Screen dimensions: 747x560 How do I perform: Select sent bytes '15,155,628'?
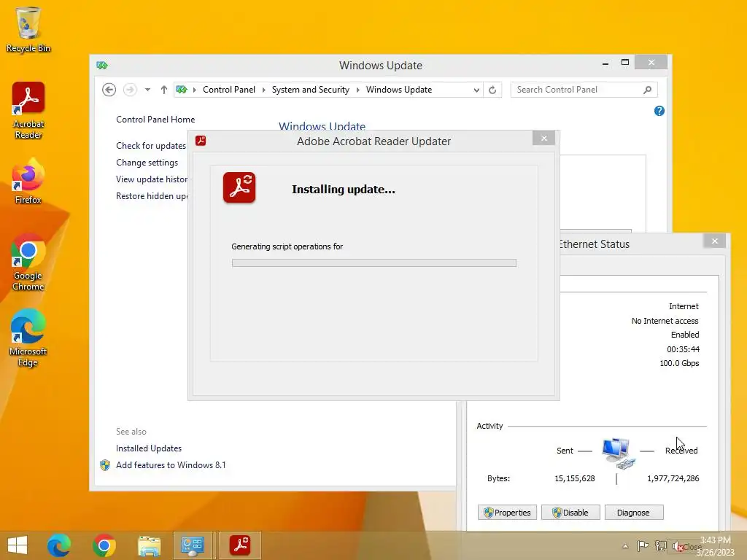tap(575, 478)
